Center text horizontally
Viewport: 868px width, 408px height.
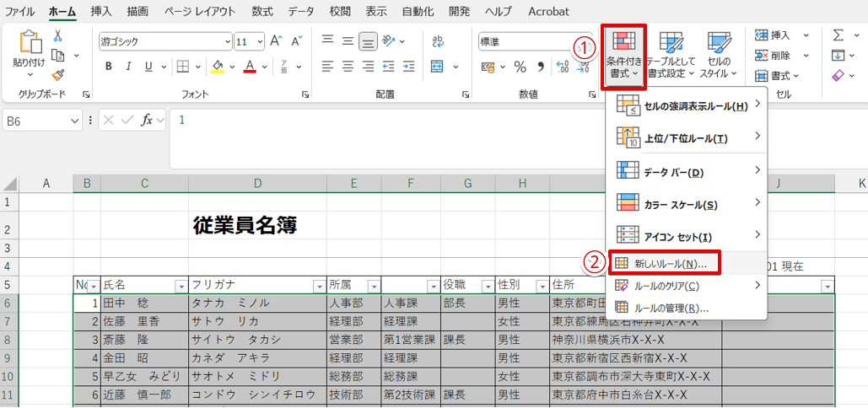tap(348, 67)
